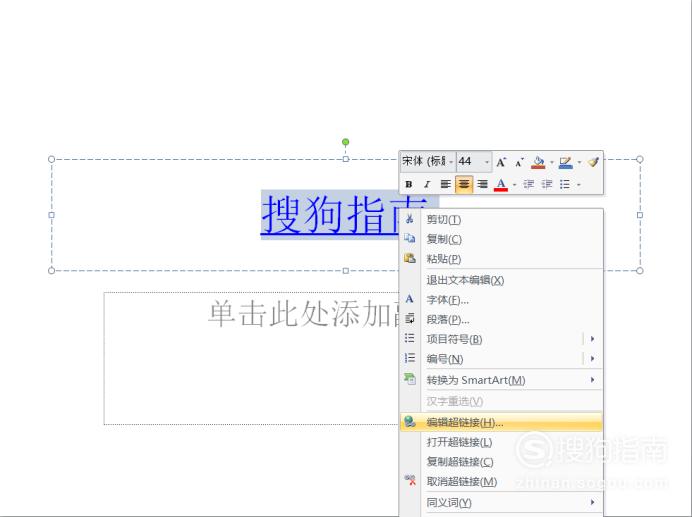
Task: Expand the 编号 submenu arrow
Action: (x=592, y=359)
